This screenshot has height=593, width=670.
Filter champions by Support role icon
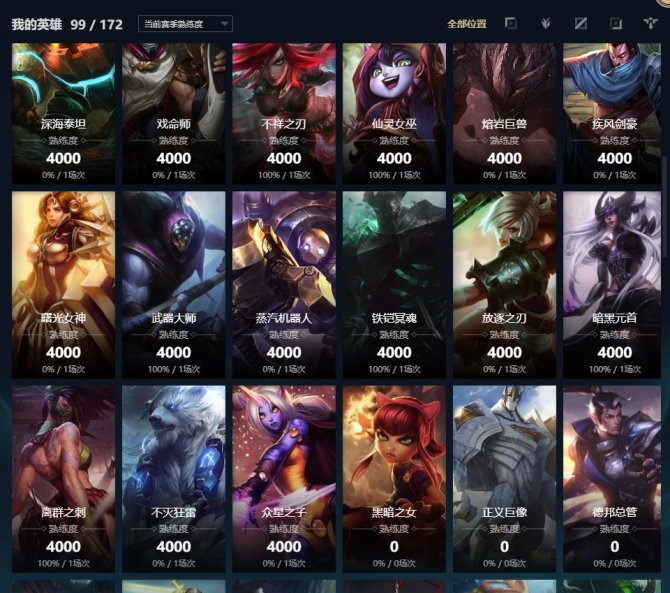(x=650, y=23)
